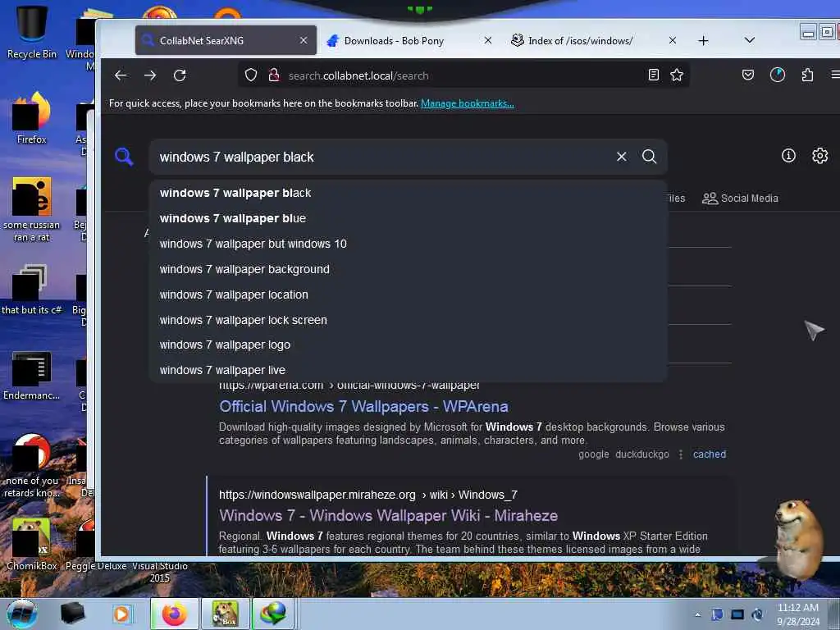Screen dimensions: 840x630
Task: Switch to CollabNet SearXNG tab
Action: (x=226, y=40)
